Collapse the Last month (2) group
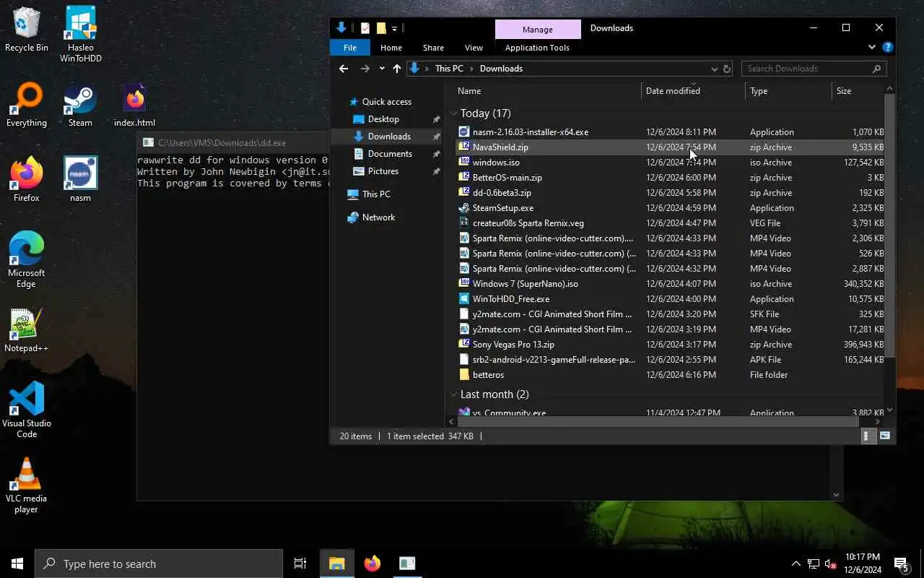 click(x=453, y=394)
